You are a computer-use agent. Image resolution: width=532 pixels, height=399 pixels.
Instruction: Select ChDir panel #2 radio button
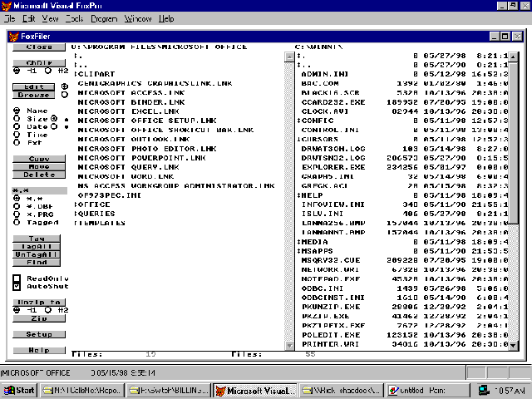coord(48,71)
